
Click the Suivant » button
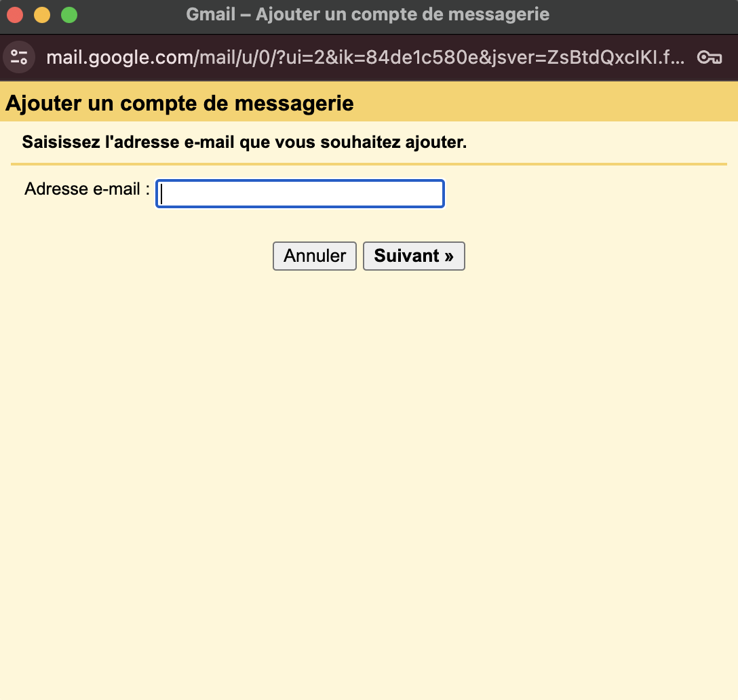[x=414, y=256]
